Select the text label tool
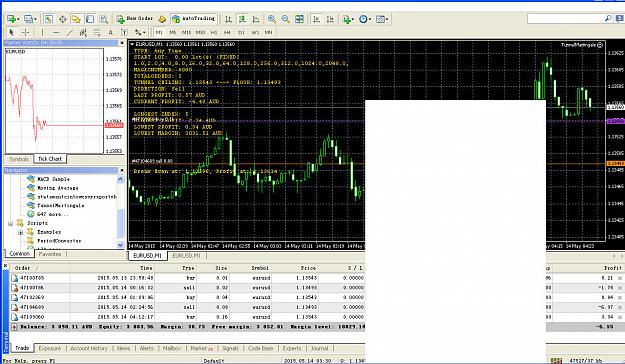 (x=124, y=32)
